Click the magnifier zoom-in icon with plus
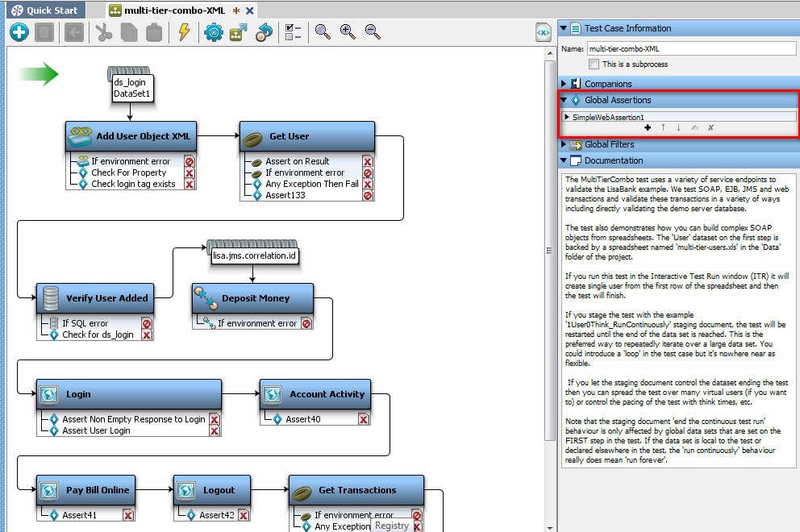Image resolution: width=800 pixels, height=532 pixels. click(x=348, y=32)
